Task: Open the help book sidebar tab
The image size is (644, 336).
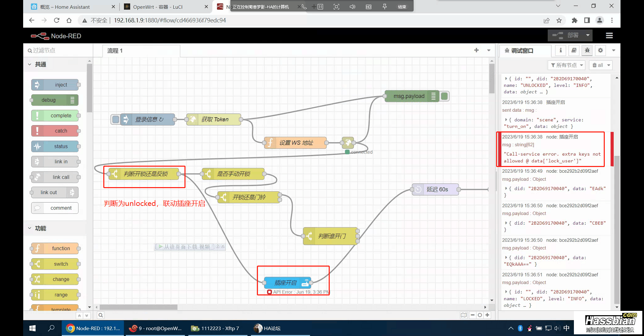Action: pos(574,50)
